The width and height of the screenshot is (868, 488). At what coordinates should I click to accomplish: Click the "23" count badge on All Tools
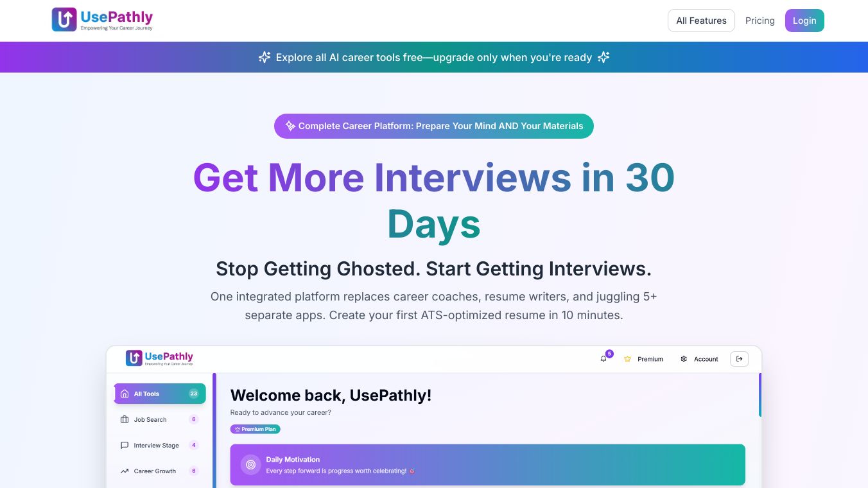click(x=194, y=394)
